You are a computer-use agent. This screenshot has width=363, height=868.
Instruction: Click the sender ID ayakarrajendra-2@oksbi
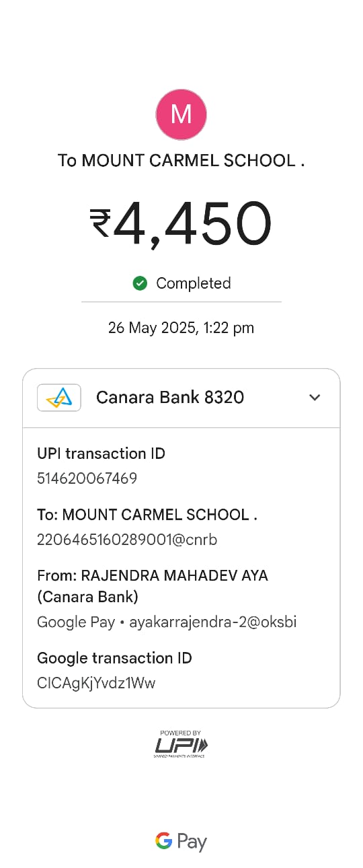[x=213, y=622]
